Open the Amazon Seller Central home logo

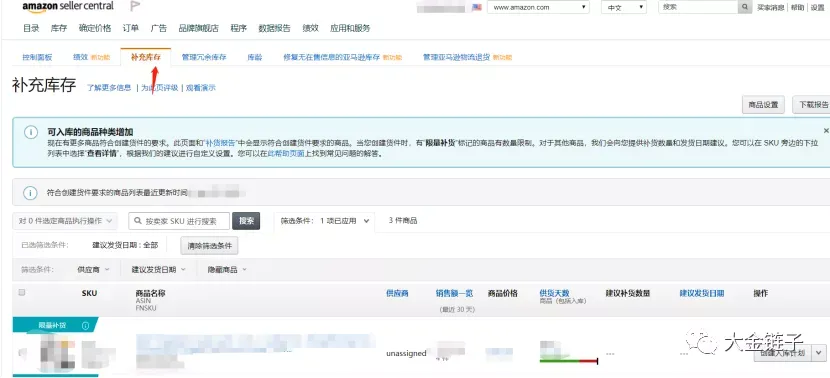point(68,6)
